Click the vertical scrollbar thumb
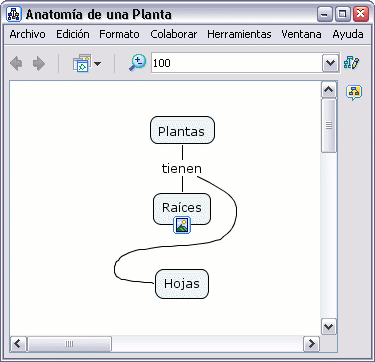The height and width of the screenshot is (362, 375). (x=329, y=125)
